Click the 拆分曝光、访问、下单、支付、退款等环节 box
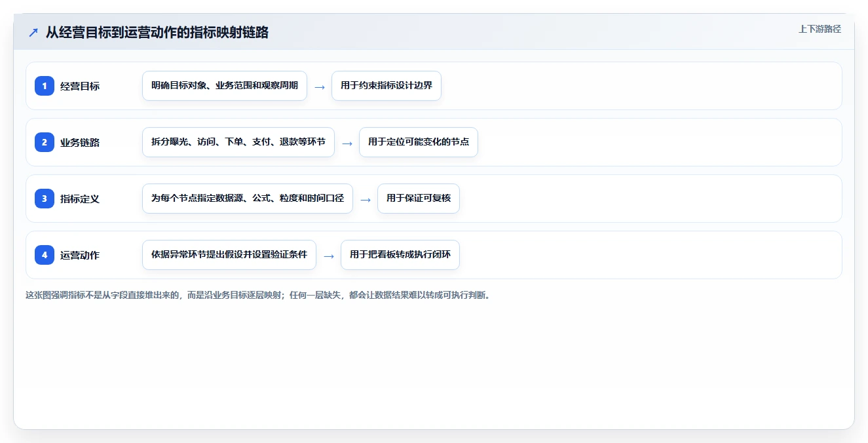This screenshot has width=868, height=443. (238, 142)
